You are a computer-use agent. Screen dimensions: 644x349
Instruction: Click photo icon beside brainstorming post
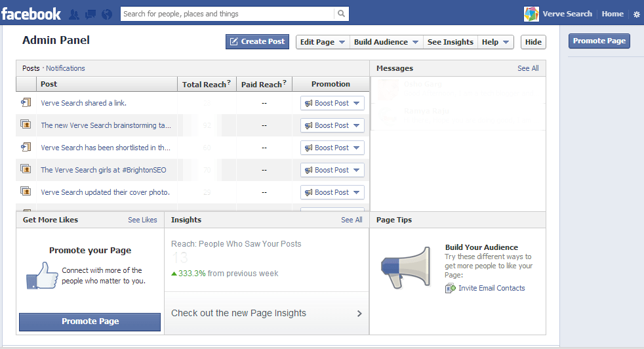tap(26, 124)
